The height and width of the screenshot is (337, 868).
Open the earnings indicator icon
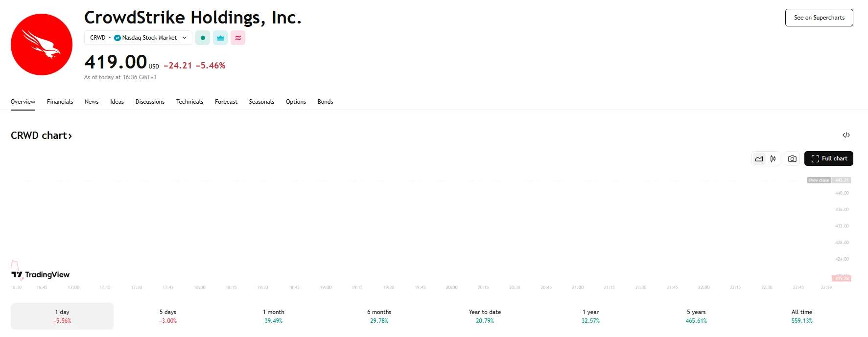pos(220,37)
